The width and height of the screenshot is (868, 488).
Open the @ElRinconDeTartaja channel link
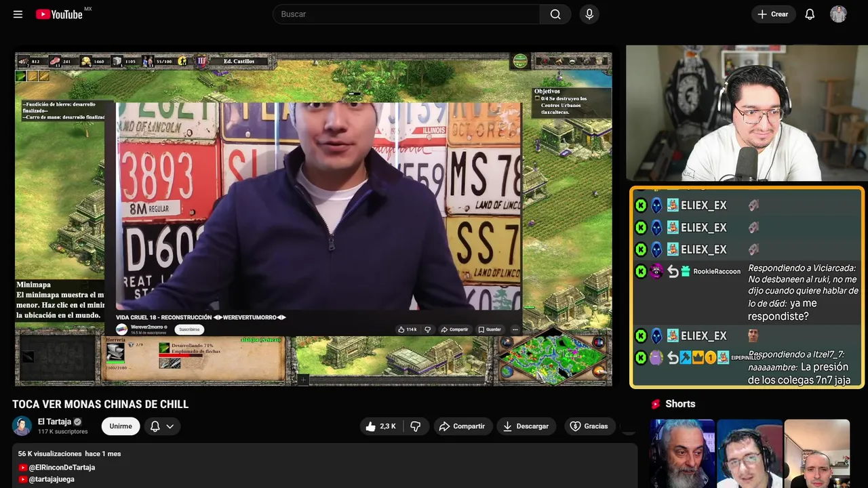coord(62,468)
